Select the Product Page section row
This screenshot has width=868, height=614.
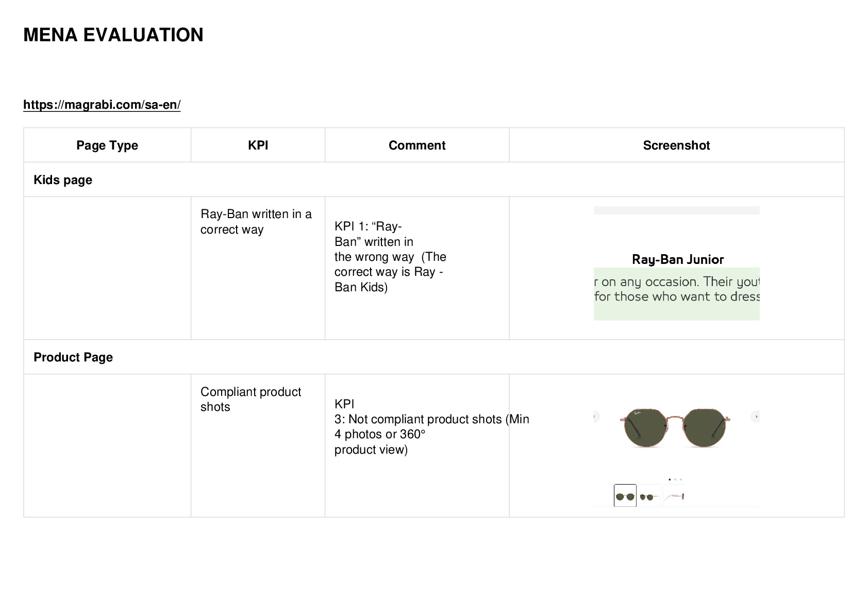point(434,357)
